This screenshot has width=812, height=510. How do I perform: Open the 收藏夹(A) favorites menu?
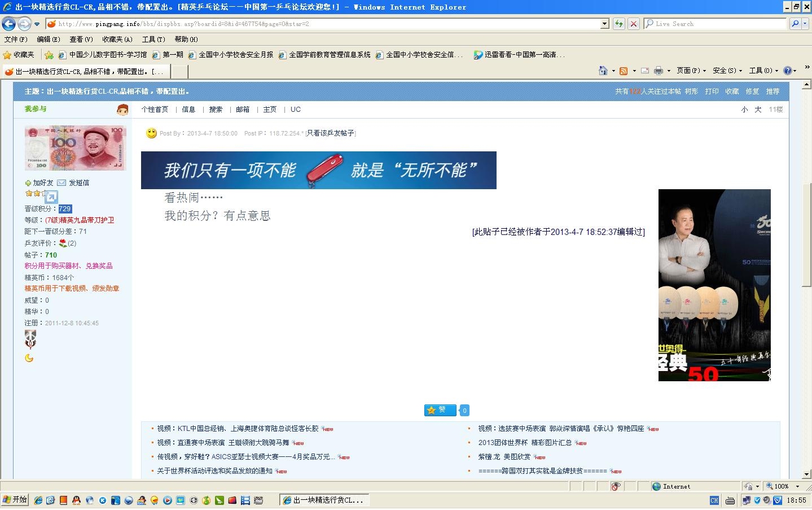pos(117,40)
